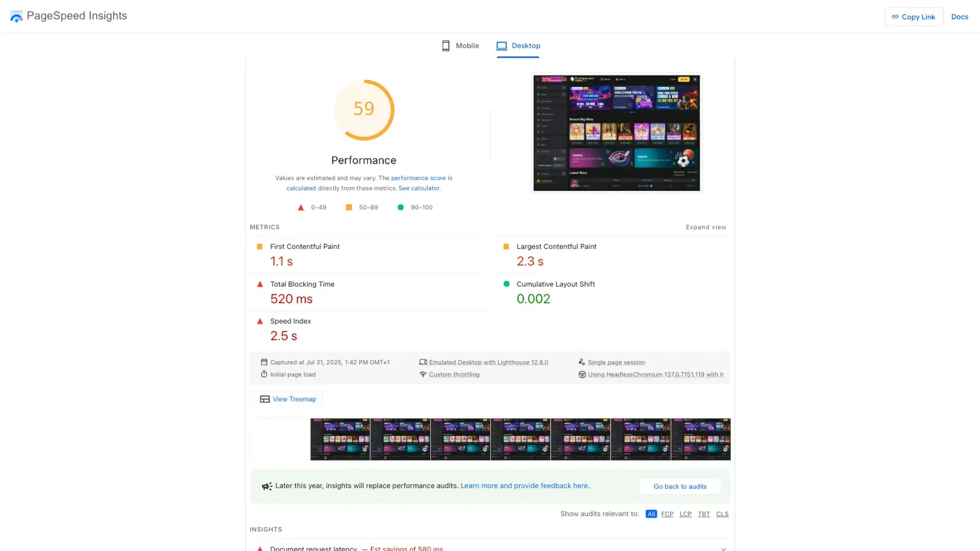Click the green circle beside Cumulative Layout Shift
The image size is (980, 551).
[506, 284]
